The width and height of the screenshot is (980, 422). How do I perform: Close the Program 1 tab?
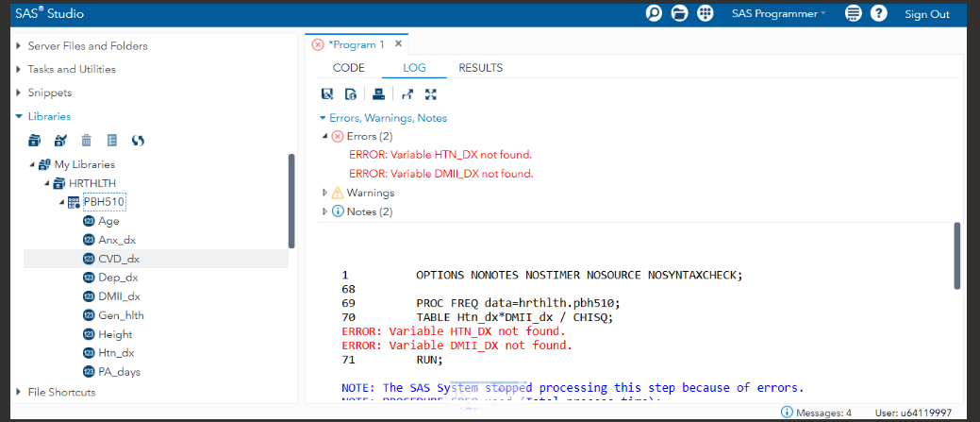tap(398, 43)
